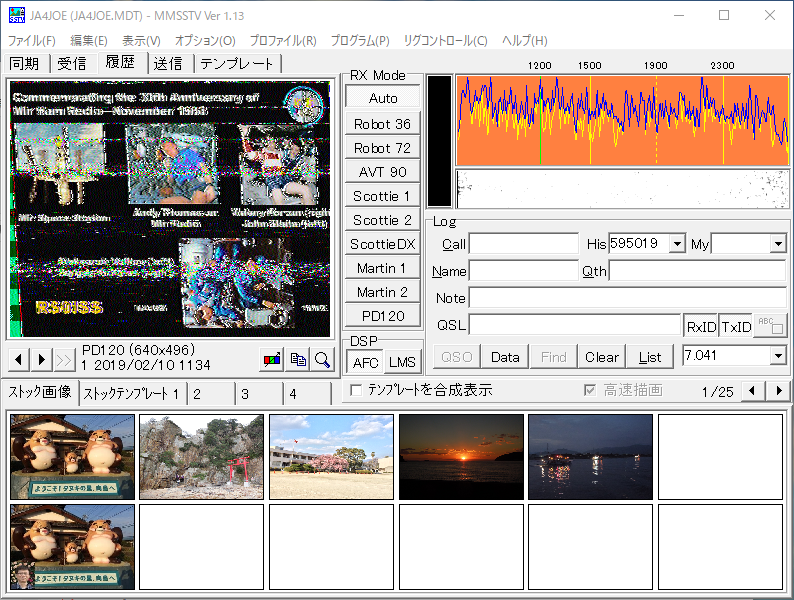Toggle the AFC DSP button
This screenshot has width=794, height=600.
(366, 362)
